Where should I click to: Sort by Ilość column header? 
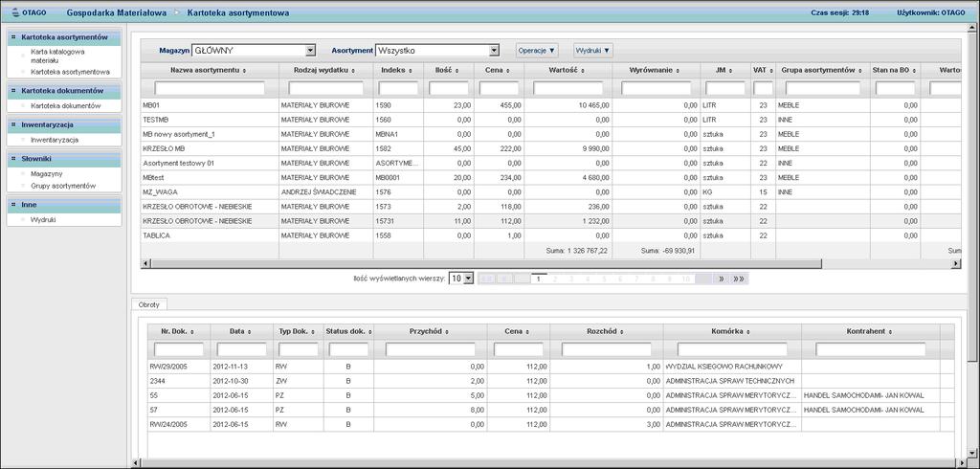click(449, 70)
